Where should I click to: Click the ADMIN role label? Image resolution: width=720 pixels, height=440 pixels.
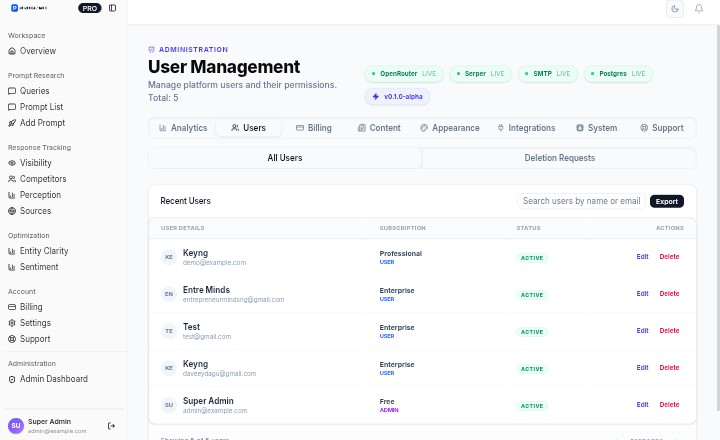pyautogui.click(x=389, y=410)
